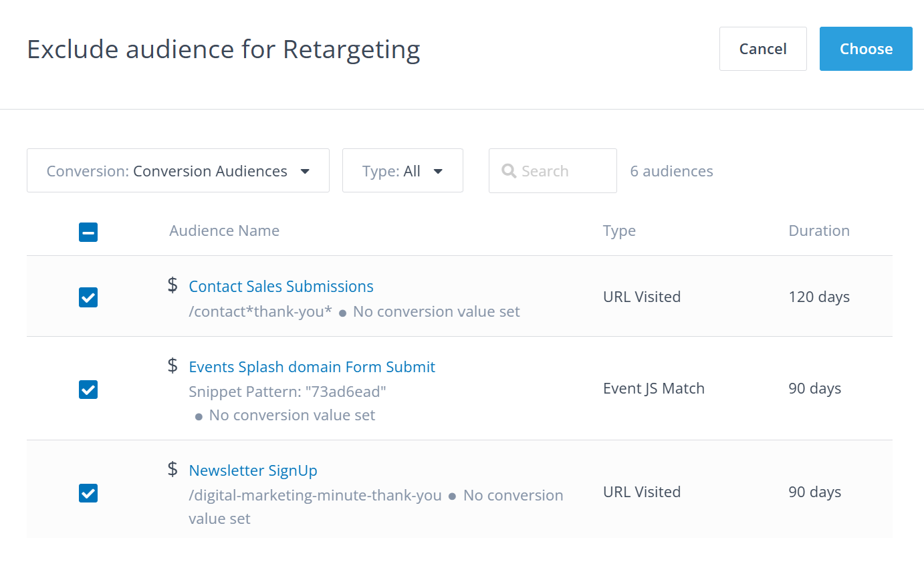This screenshot has height=580, width=924.
Task: Click the Cancel button
Action: pos(763,49)
